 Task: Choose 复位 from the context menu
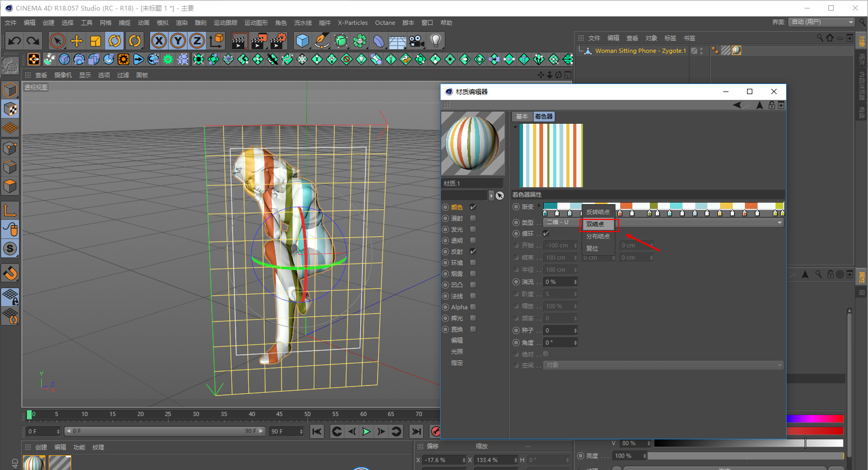pos(598,248)
